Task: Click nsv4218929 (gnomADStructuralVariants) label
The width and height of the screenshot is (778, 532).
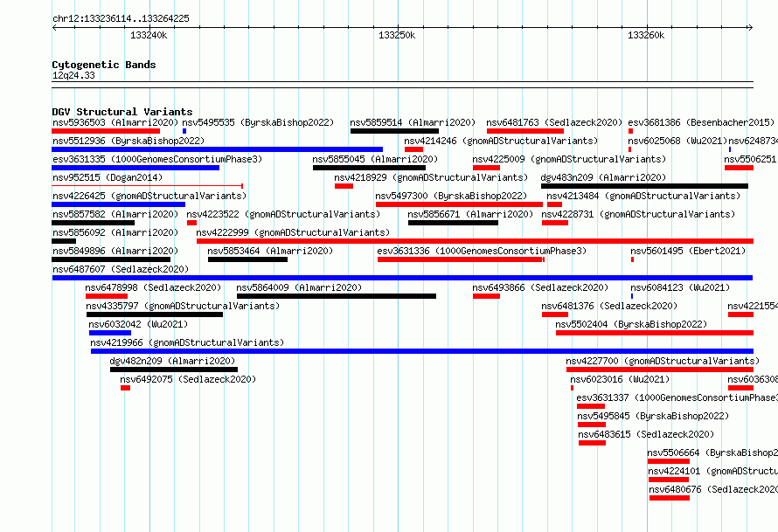Action: coord(431,177)
